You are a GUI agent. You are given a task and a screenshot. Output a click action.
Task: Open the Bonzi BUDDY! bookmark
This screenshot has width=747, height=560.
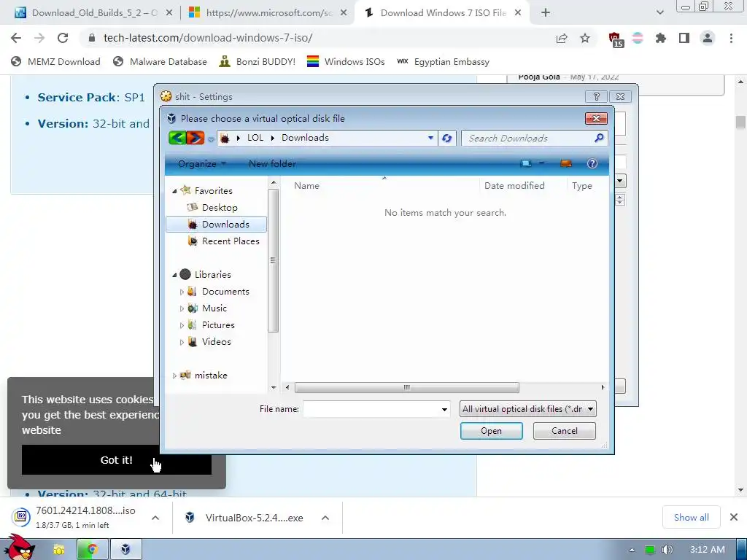tap(257, 62)
